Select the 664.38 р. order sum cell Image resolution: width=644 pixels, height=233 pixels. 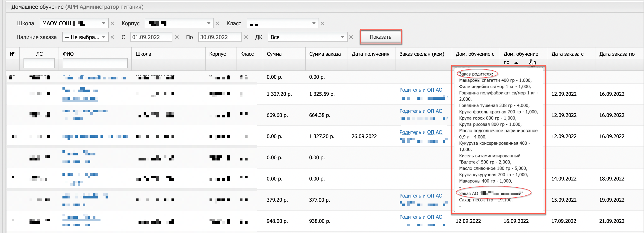(319, 115)
